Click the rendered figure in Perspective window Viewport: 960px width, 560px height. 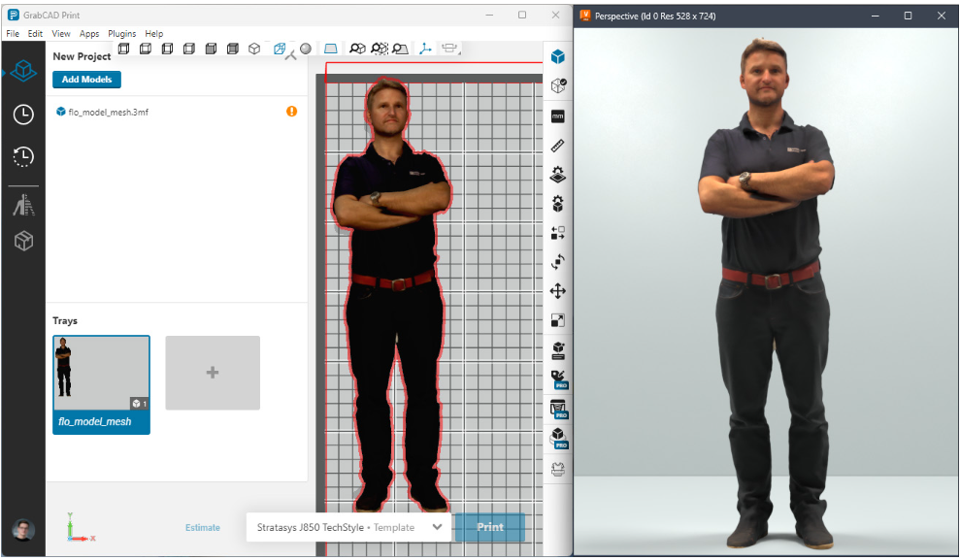point(767,294)
